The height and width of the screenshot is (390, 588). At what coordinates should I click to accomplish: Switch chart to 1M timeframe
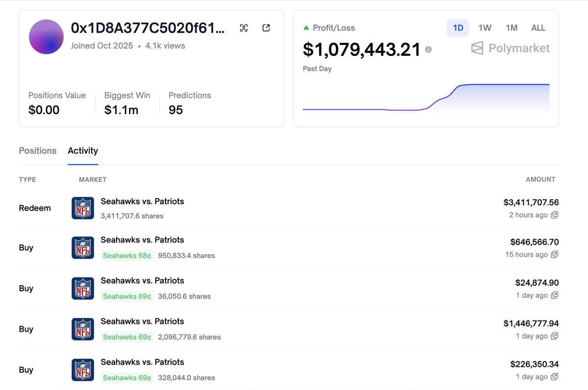512,28
